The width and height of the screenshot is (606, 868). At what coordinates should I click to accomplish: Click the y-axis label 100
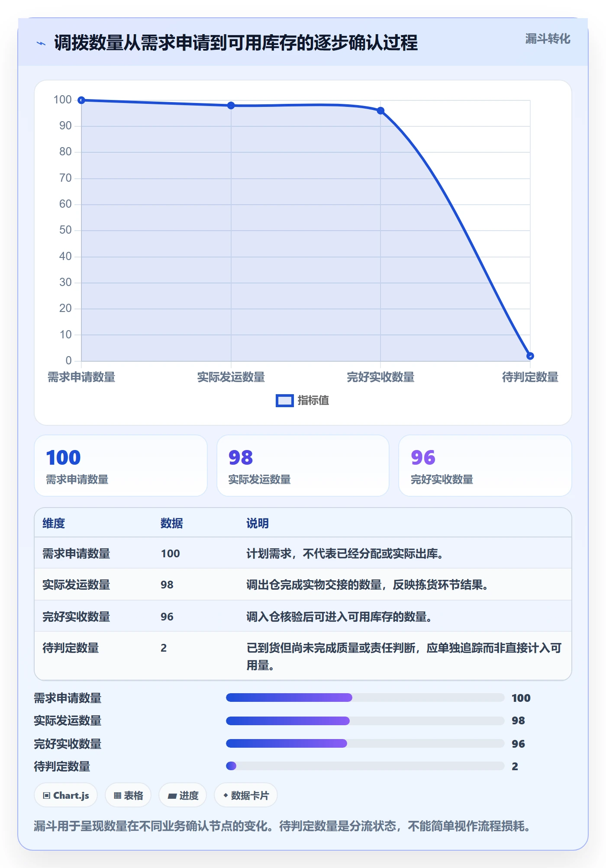click(x=62, y=100)
